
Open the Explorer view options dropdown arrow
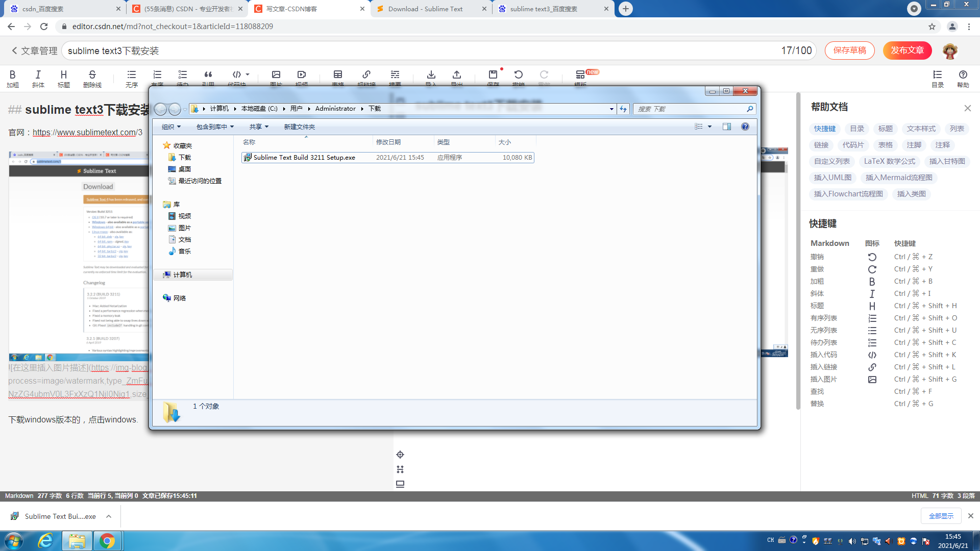pos(709,127)
